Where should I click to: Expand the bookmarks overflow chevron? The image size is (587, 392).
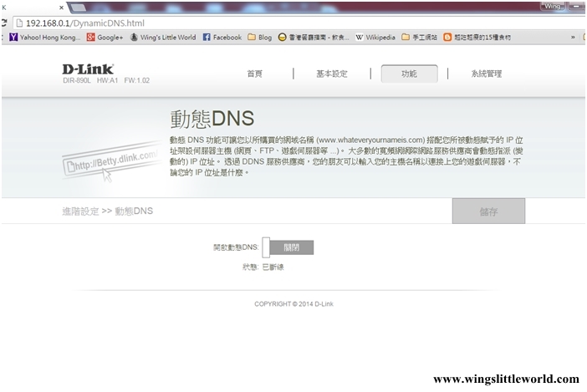click(x=573, y=38)
